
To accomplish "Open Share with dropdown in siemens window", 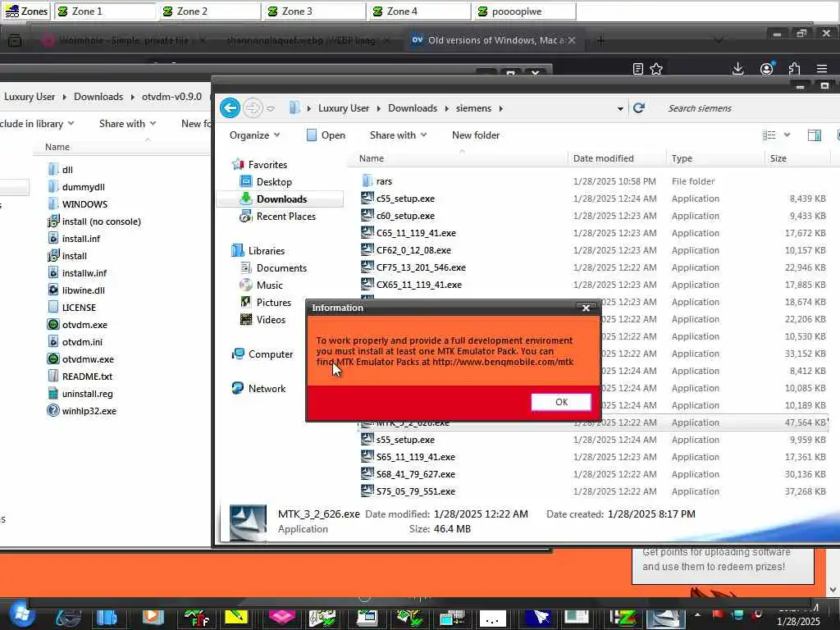I will click(x=398, y=135).
